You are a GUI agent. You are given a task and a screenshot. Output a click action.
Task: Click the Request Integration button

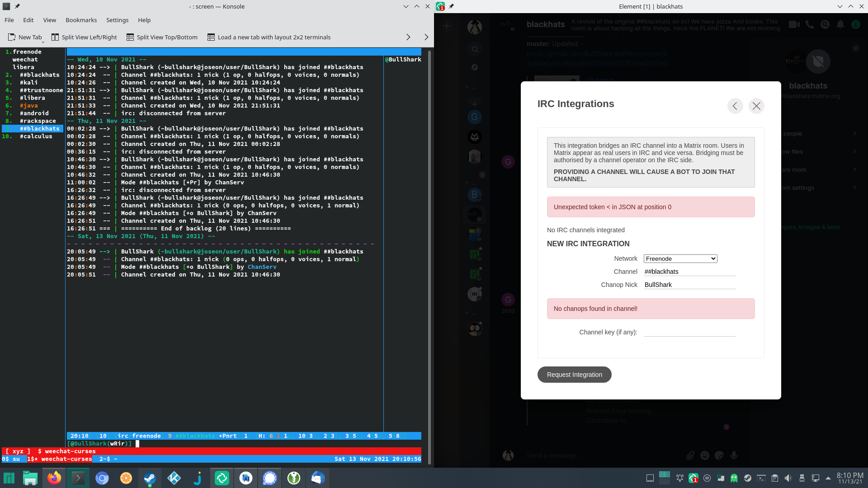click(574, 375)
